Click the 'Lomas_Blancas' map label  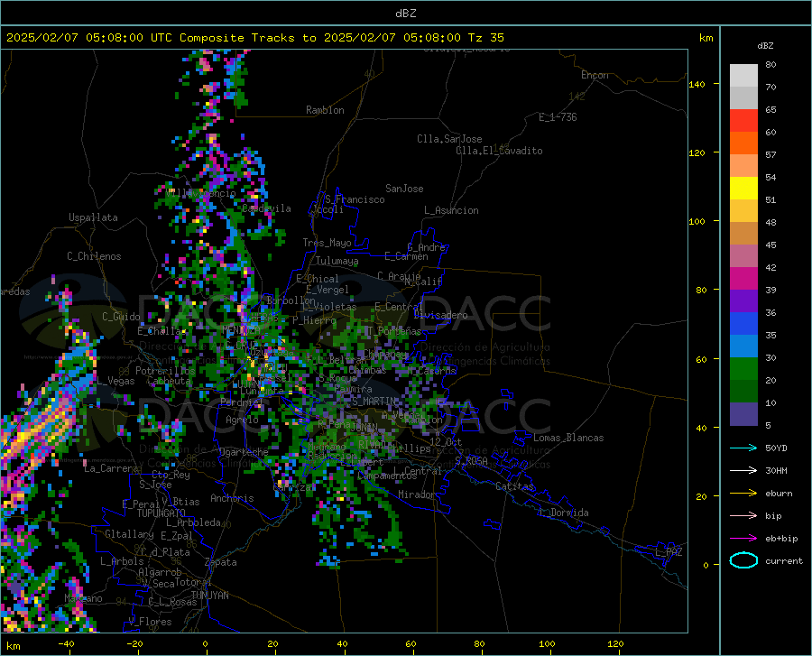pyautogui.click(x=568, y=438)
